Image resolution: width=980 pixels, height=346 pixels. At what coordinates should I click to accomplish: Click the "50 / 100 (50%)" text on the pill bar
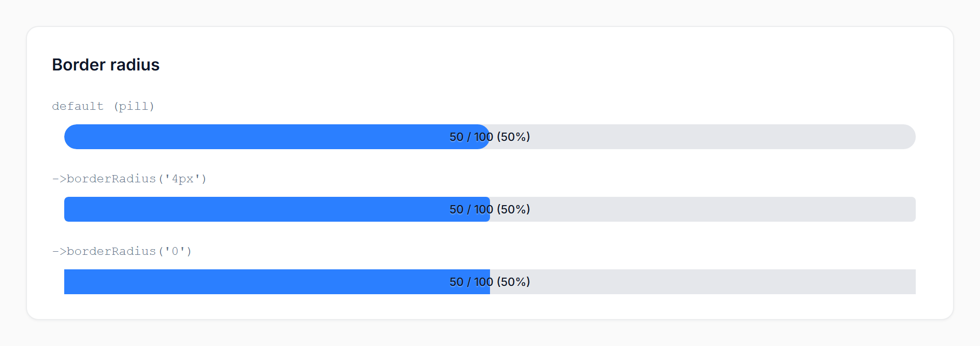click(x=489, y=137)
